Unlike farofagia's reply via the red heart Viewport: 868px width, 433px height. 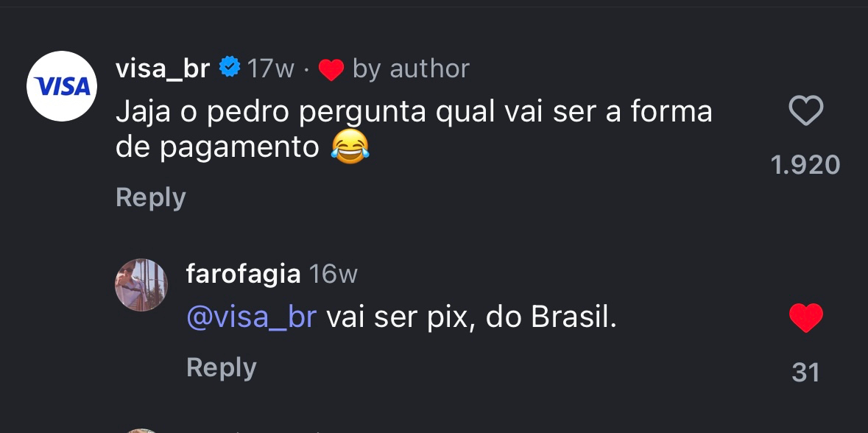coord(805,319)
